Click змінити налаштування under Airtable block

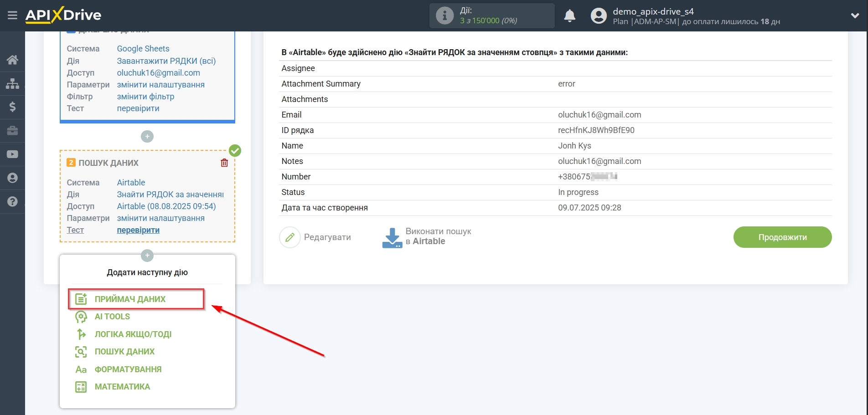pyautogui.click(x=160, y=218)
